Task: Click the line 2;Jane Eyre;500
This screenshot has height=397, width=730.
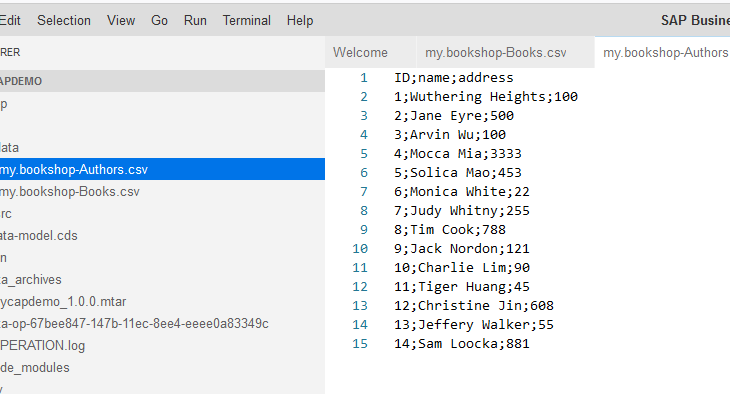Action: point(454,116)
